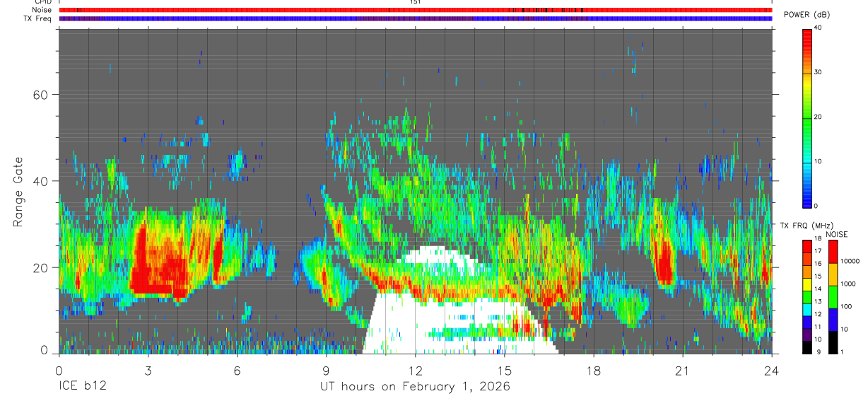Click the 1000 noise scale label
This screenshot has height=401, width=868.
847,284
